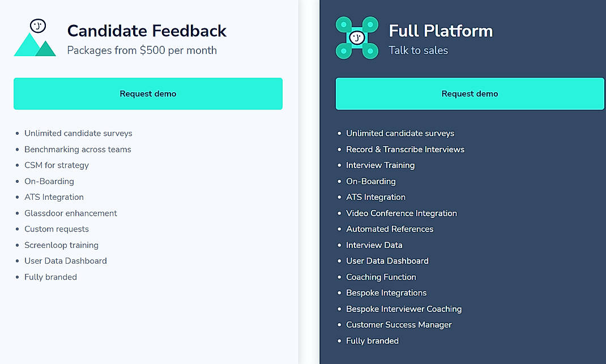Click 'Benchmarking across teams' list item
Image resolution: width=606 pixels, height=364 pixels.
pyautogui.click(x=78, y=149)
